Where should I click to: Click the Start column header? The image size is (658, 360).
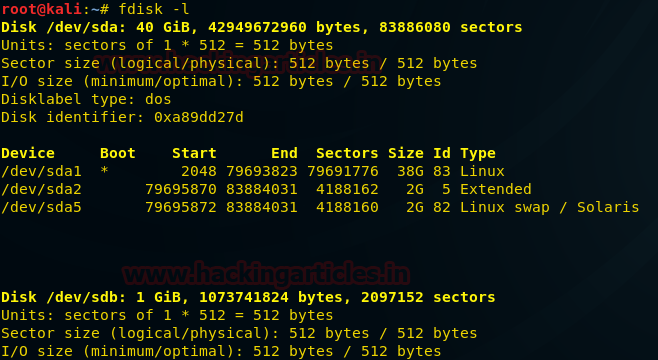point(194,153)
